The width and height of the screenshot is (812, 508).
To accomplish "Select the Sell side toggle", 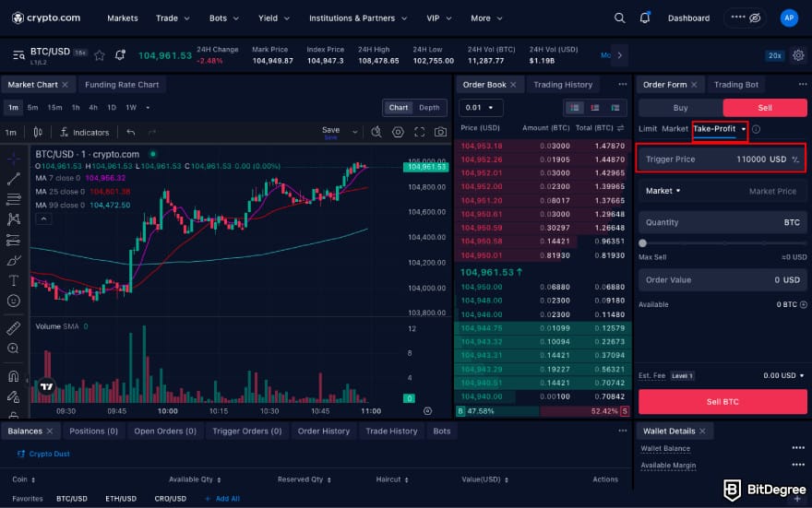I will pos(764,108).
